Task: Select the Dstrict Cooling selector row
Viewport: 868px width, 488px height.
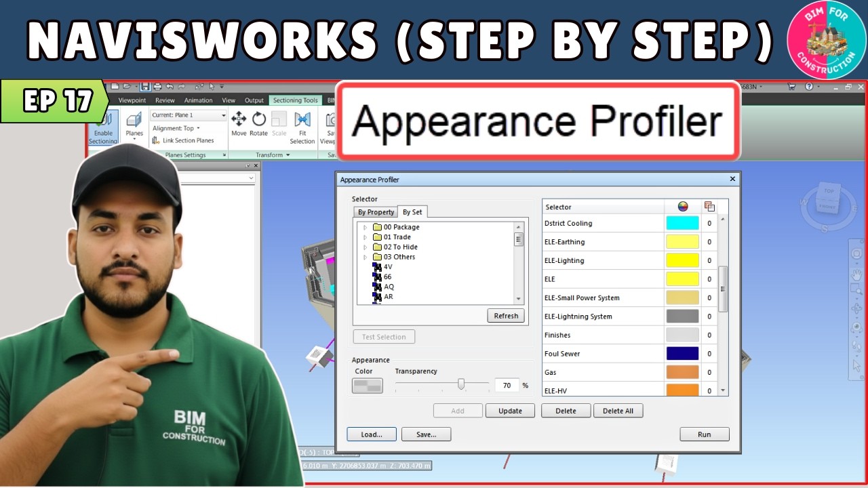Action: point(631,223)
